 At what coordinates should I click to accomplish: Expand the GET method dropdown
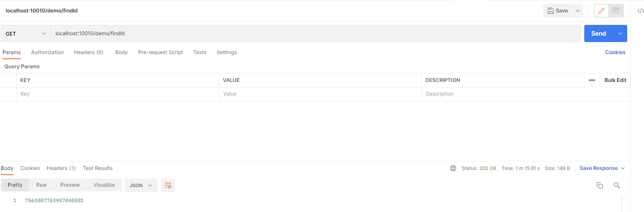(x=26, y=33)
